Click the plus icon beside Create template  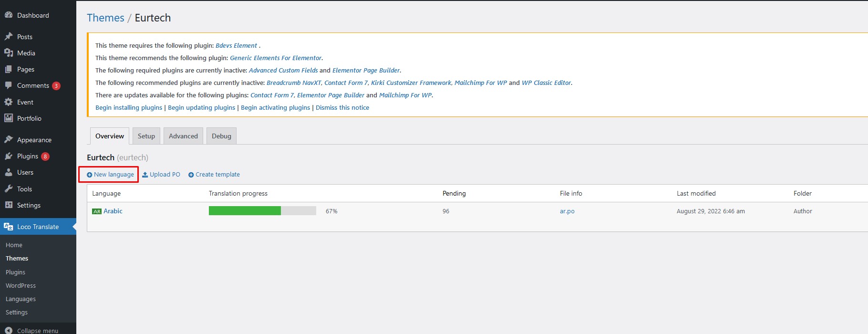pos(191,175)
